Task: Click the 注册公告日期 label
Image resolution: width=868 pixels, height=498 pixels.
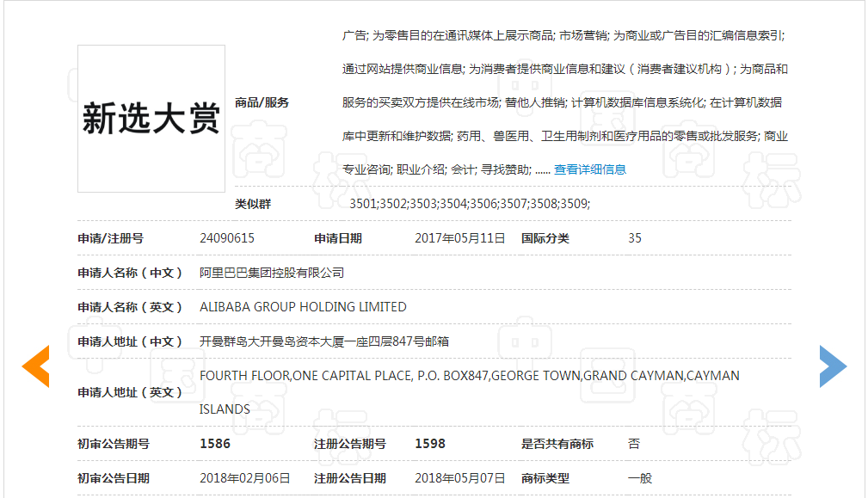Action: [350, 478]
